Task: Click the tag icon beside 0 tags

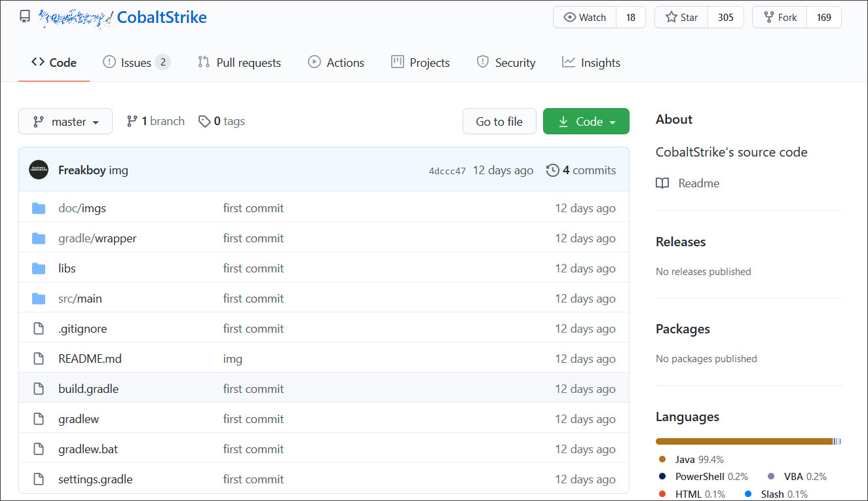Action: coord(204,121)
